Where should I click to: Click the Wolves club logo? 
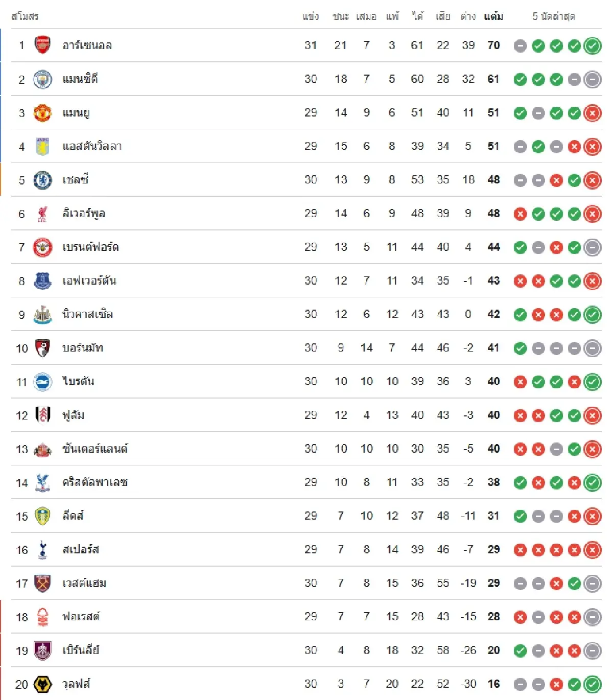(42, 684)
